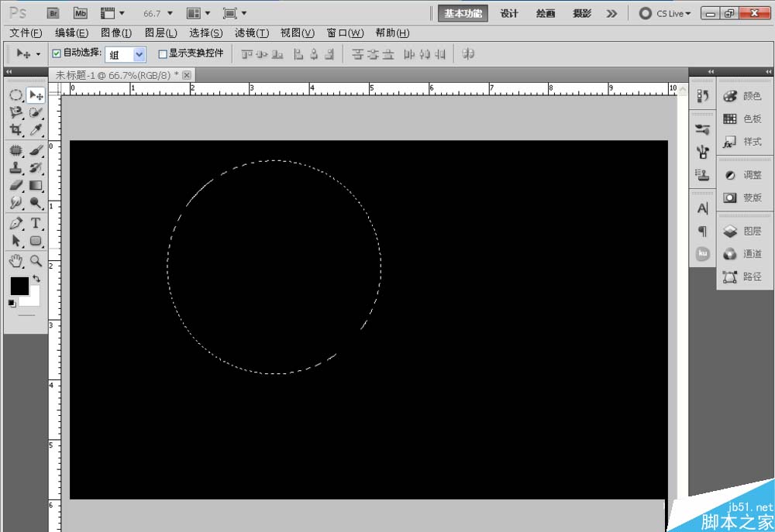The height and width of the screenshot is (532, 775).
Task: Select the Horizontal Type tool
Action: (x=36, y=223)
